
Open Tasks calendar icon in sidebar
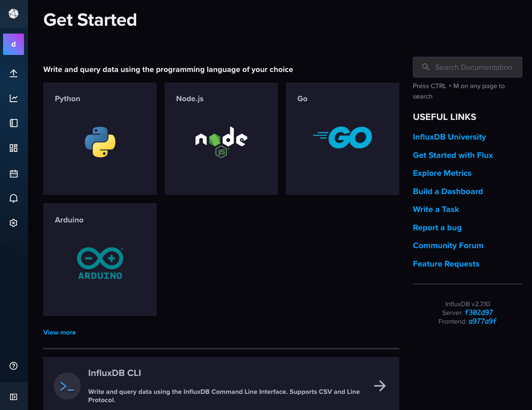pos(14,174)
